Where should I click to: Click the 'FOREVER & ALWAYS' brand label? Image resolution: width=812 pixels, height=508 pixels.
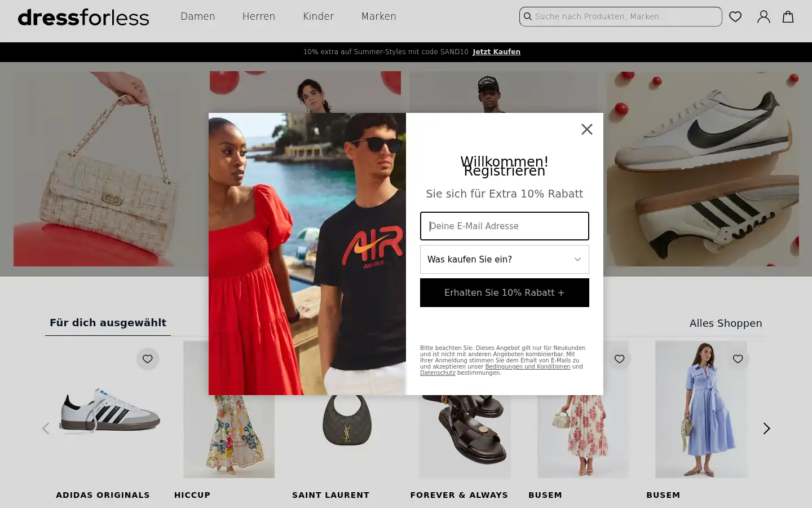(459, 495)
